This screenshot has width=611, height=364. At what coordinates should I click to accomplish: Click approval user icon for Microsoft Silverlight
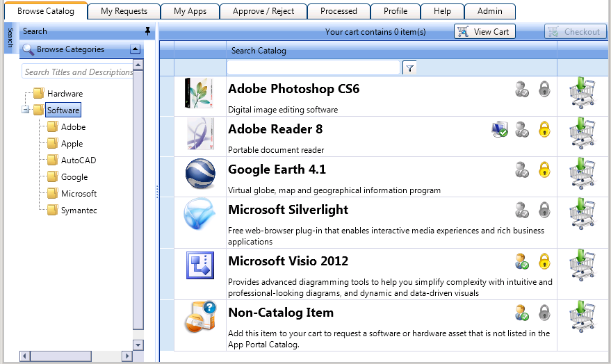[x=522, y=210]
